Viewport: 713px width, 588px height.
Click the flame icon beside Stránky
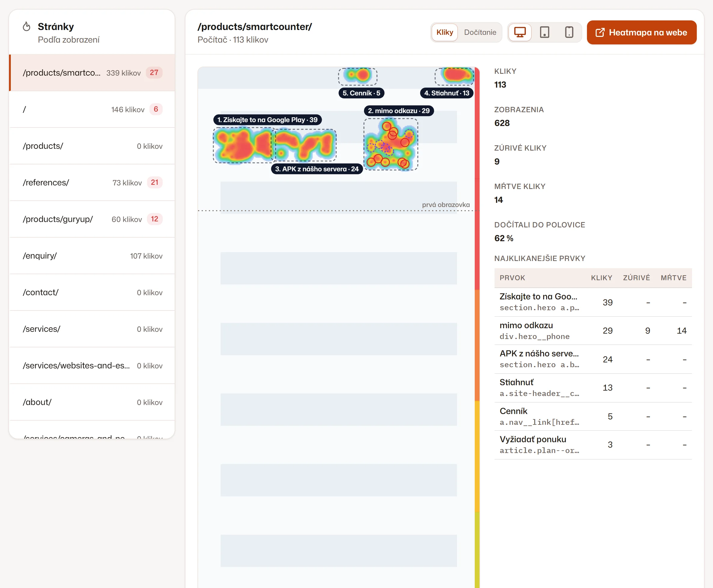coord(26,26)
